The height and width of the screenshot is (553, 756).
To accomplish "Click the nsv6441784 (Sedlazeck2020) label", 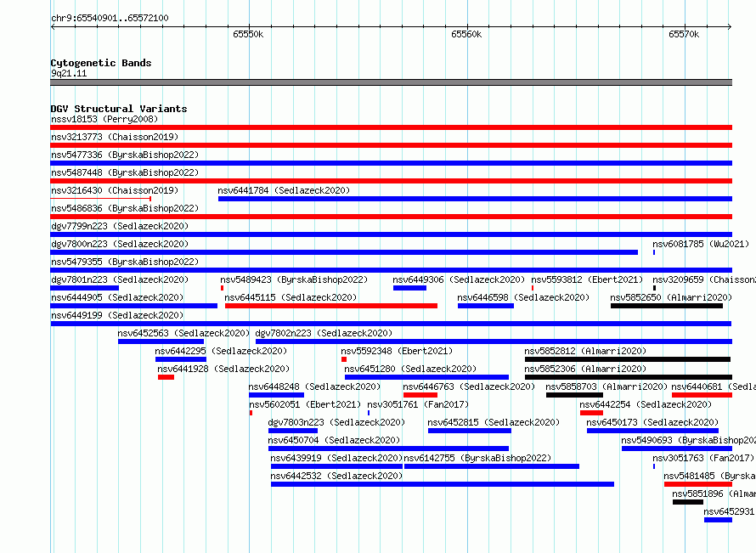I will point(284,190).
